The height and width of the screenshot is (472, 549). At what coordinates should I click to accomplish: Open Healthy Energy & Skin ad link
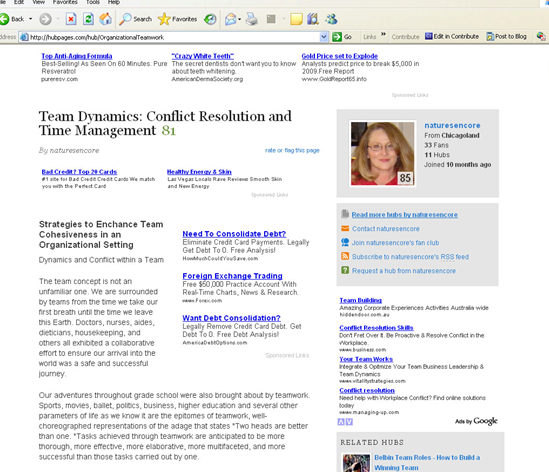pos(199,172)
